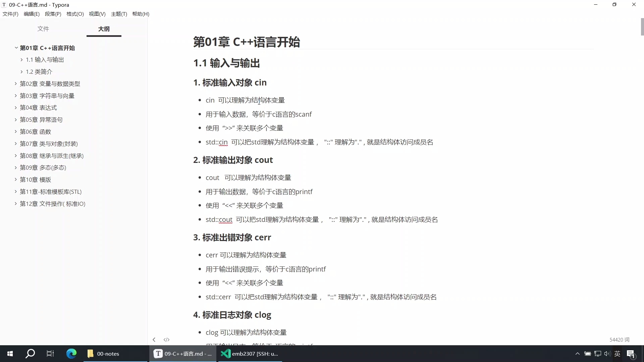
Task: Collapse 第01章 C++语言开始 in the outline
Action: click(16, 48)
